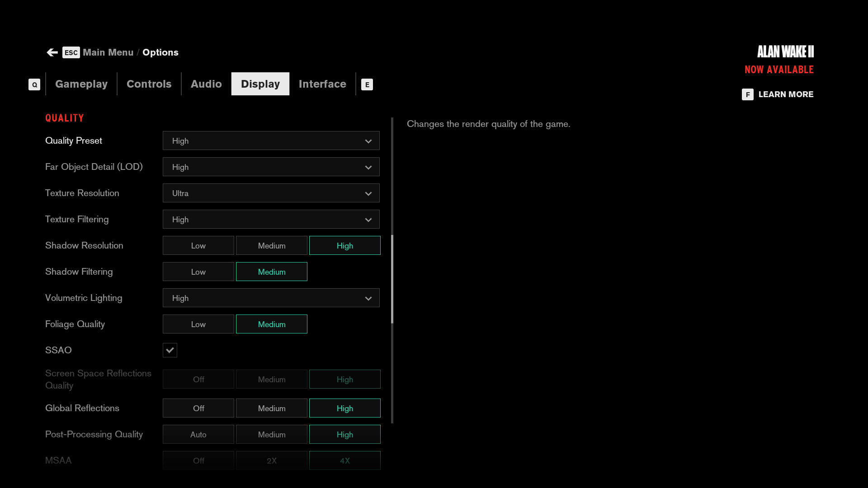Viewport: 868px width, 488px height.
Task: Click the back arrow icon
Action: [52, 52]
